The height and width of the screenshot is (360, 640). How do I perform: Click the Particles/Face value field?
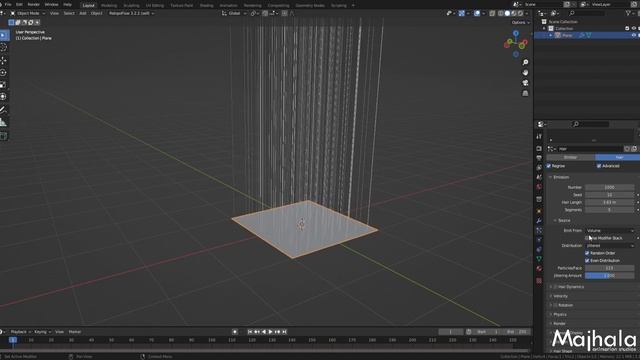609,268
